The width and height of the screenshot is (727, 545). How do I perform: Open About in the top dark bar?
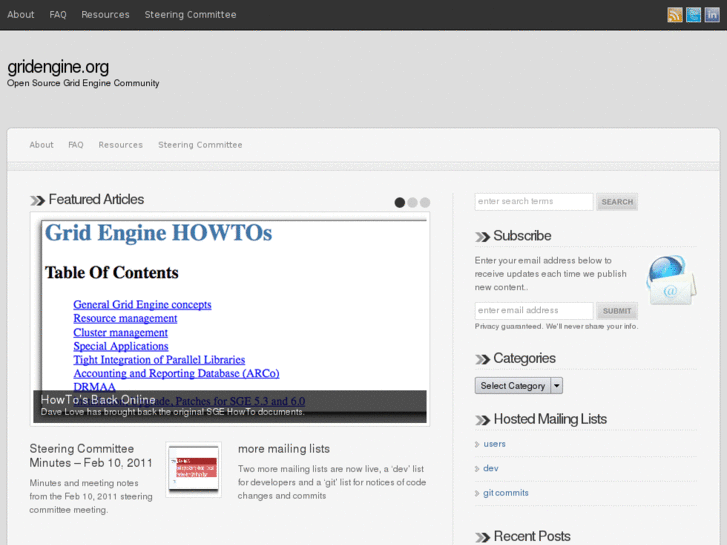[20, 14]
